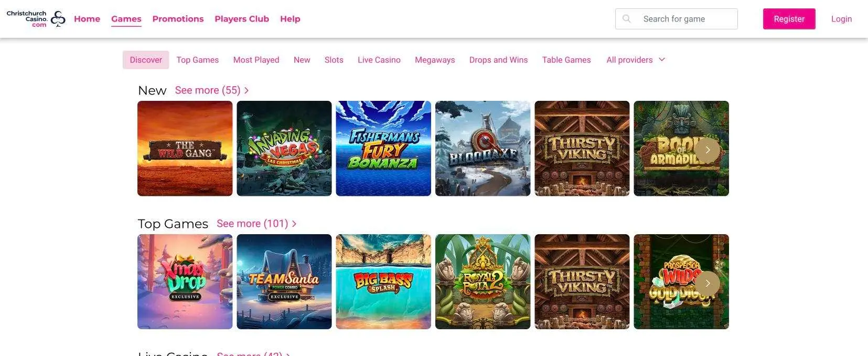Play the Bloodaxe slot game
Viewport: 868px width, 356px height.
(x=483, y=149)
